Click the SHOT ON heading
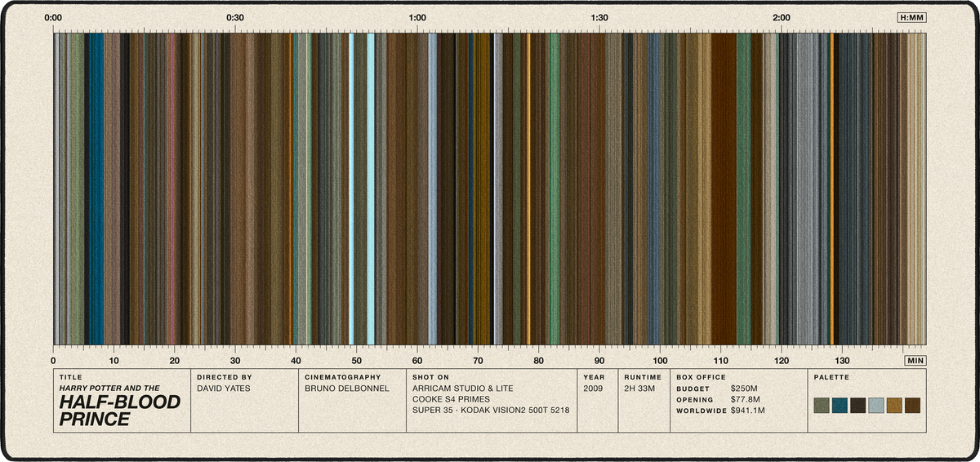 click(431, 378)
